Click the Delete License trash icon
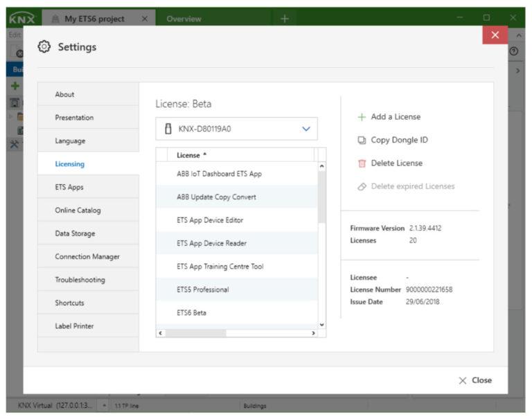Screen dimensions: 532x419 (x=362, y=163)
